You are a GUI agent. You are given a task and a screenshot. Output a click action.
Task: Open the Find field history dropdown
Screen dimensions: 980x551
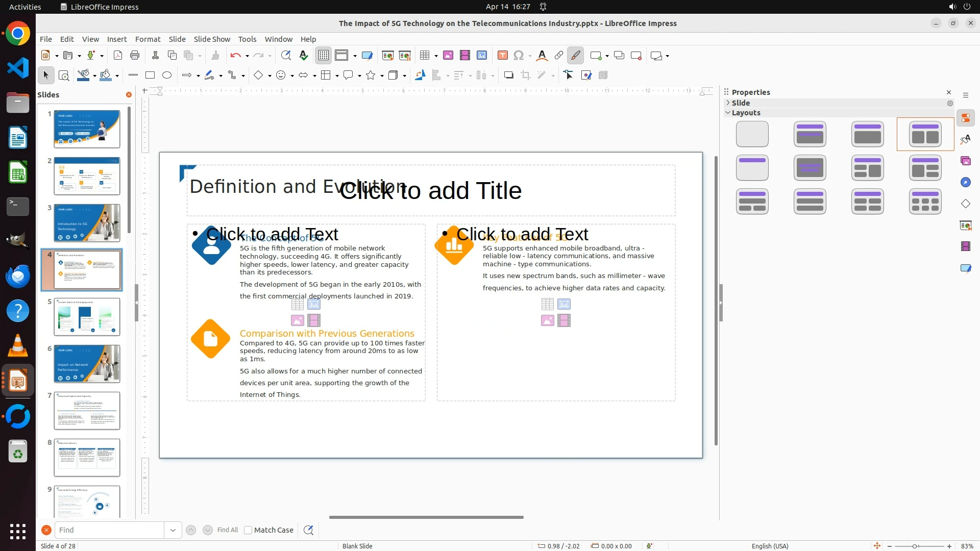(173, 530)
